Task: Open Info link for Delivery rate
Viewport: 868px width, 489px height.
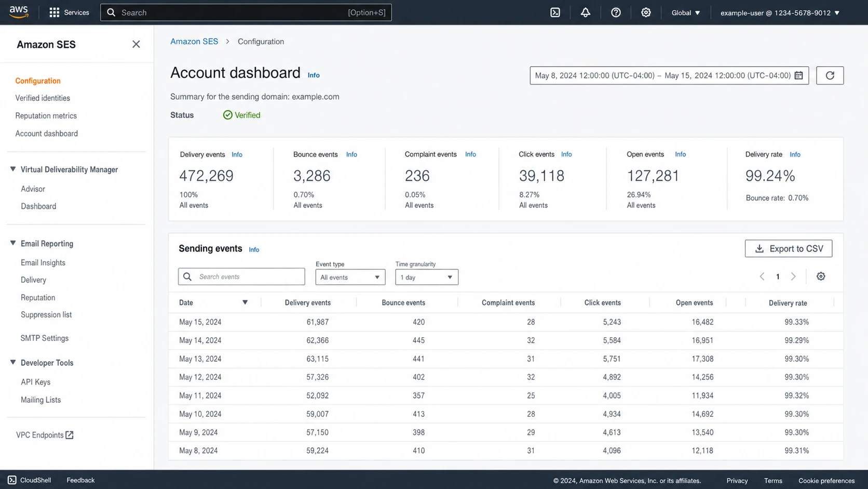Action: 795,155
